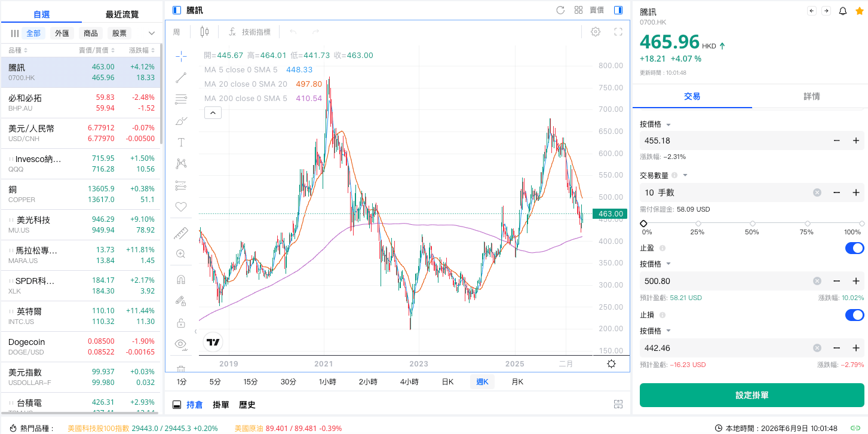868x434 pixels.
Task: Disable the 止盈 take-profit switch
Action: coord(854,248)
